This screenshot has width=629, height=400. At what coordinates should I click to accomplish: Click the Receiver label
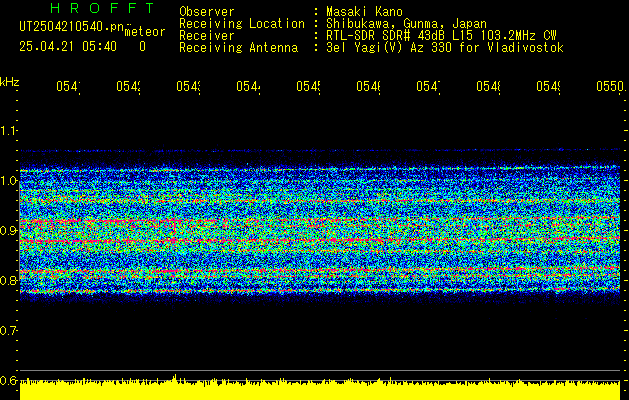point(207,36)
